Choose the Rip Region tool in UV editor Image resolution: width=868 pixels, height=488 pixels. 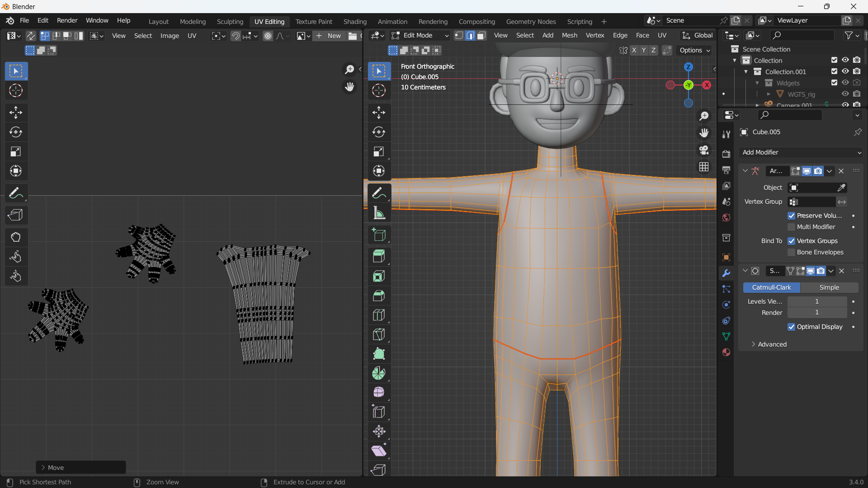coord(16,215)
